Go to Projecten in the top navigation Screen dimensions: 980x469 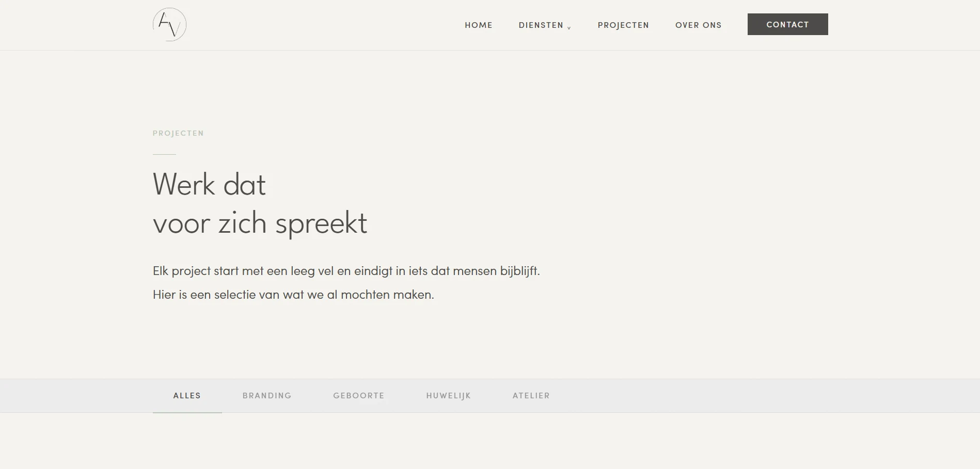(x=623, y=25)
